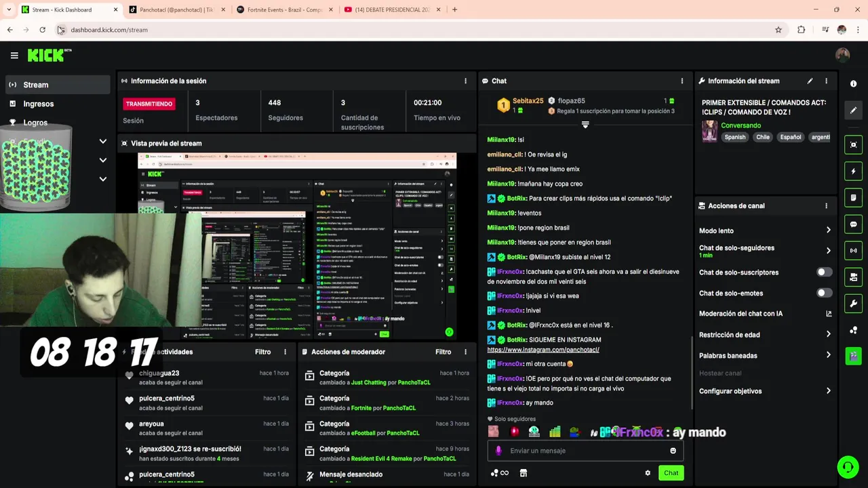Image resolution: width=868 pixels, height=488 pixels.
Task: Click the green clapperboard clips icon in the sidebar
Action: tap(853, 356)
